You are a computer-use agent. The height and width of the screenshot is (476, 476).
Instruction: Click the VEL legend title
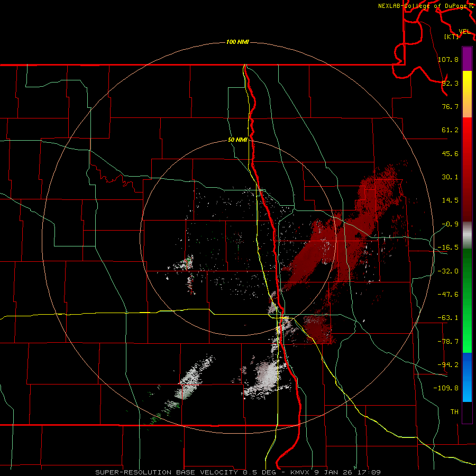(465, 31)
